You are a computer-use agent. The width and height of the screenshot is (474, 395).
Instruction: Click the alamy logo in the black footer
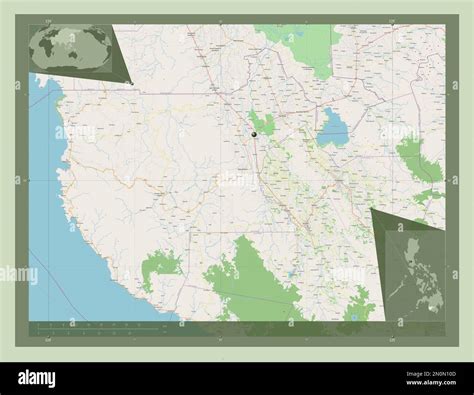37,378
